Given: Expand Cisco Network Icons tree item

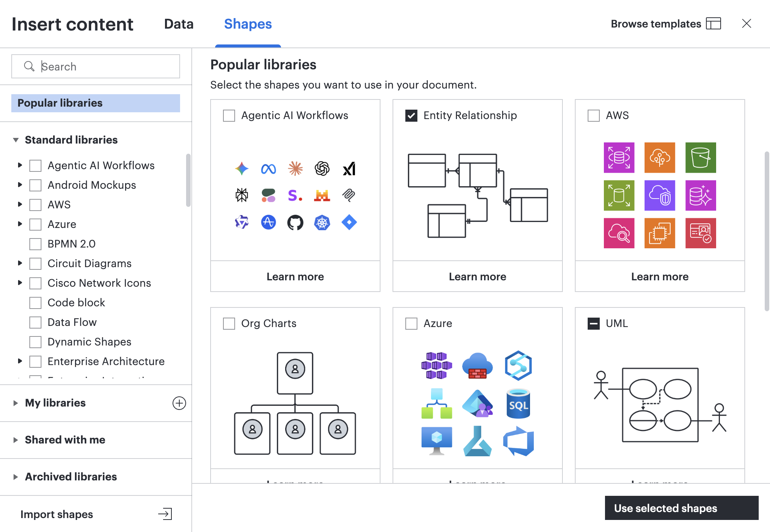Looking at the screenshot, I should tap(20, 283).
